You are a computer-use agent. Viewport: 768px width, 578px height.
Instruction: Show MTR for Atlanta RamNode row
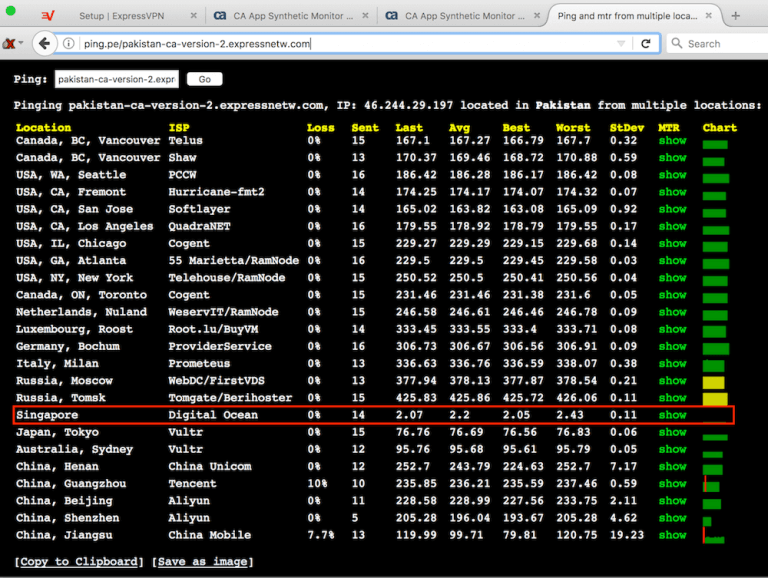tap(672, 261)
